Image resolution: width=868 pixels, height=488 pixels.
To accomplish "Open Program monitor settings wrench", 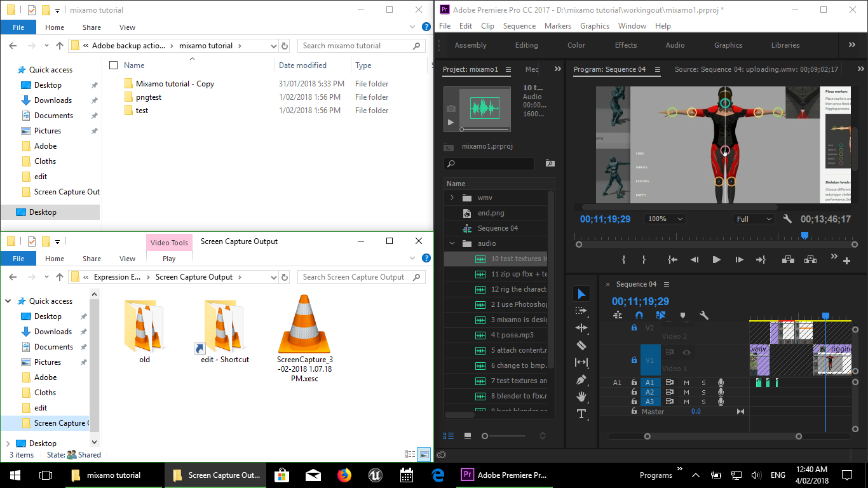I will point(787,219).
